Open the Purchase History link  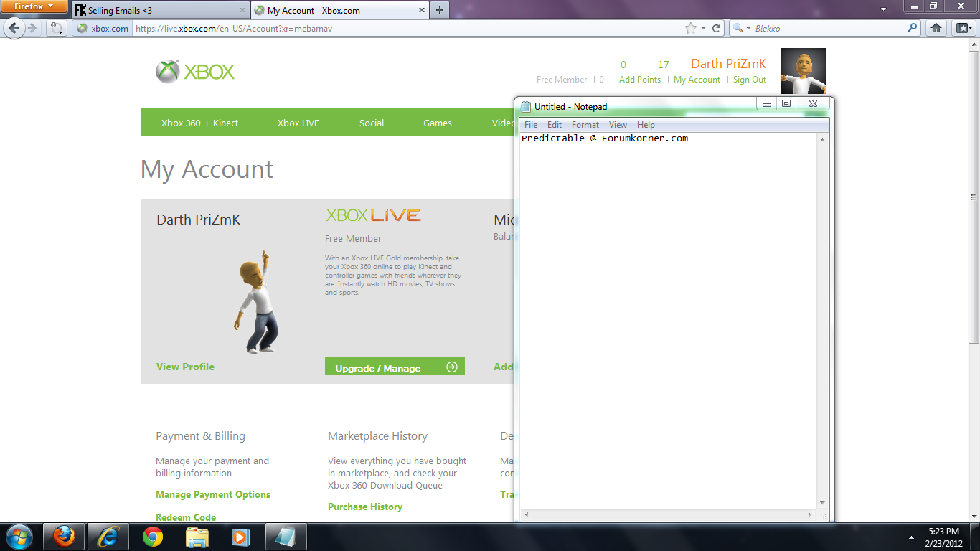coord(365,507)
